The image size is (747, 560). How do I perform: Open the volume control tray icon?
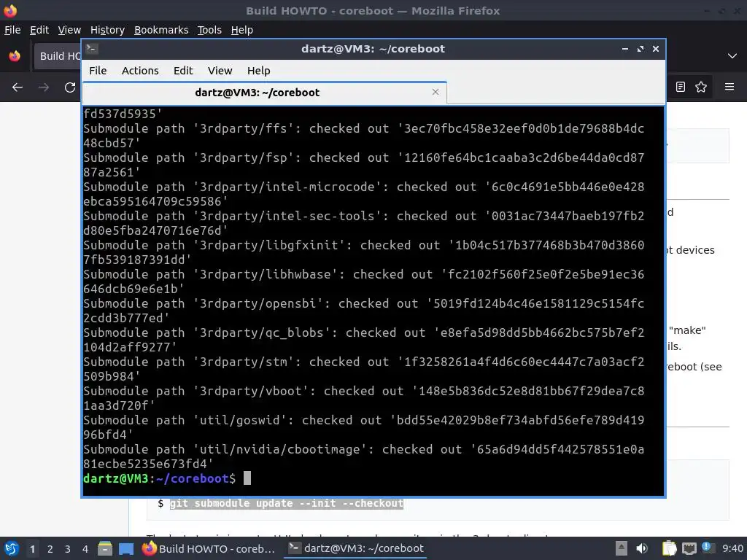(642, 548)
